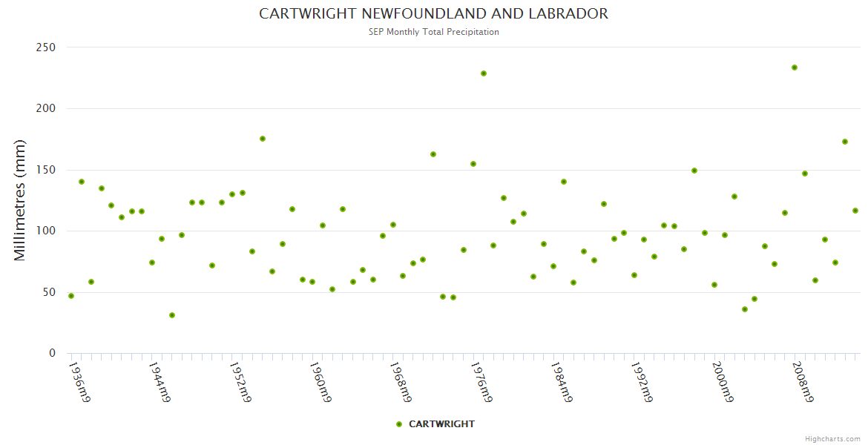Click the CARTWRIGHT legend marker dot

[x=399, y=424]
